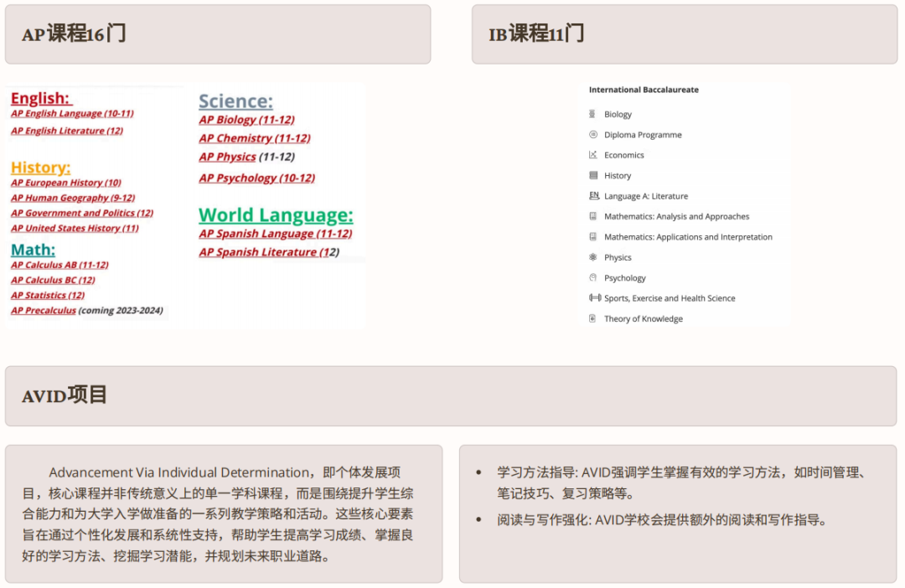Click Mathematics: Analysis and Approaches text
The height and width of the screenshot is (588, 905).
tap(676, 216)
